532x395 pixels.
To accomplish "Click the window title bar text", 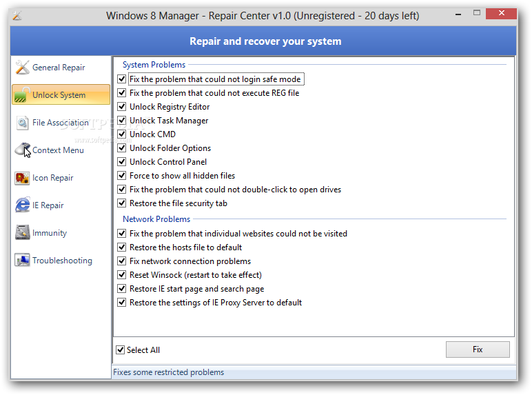I will tap(263, 16).
